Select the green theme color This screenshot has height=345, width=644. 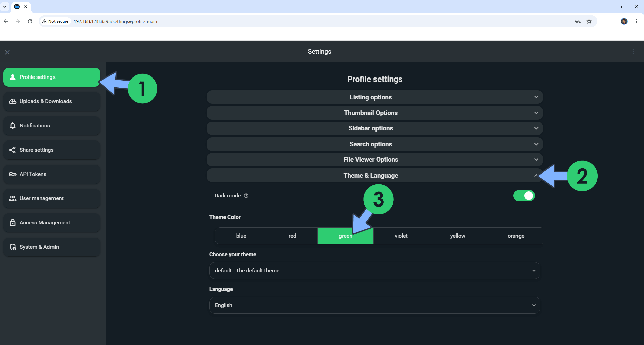point(346,236)
